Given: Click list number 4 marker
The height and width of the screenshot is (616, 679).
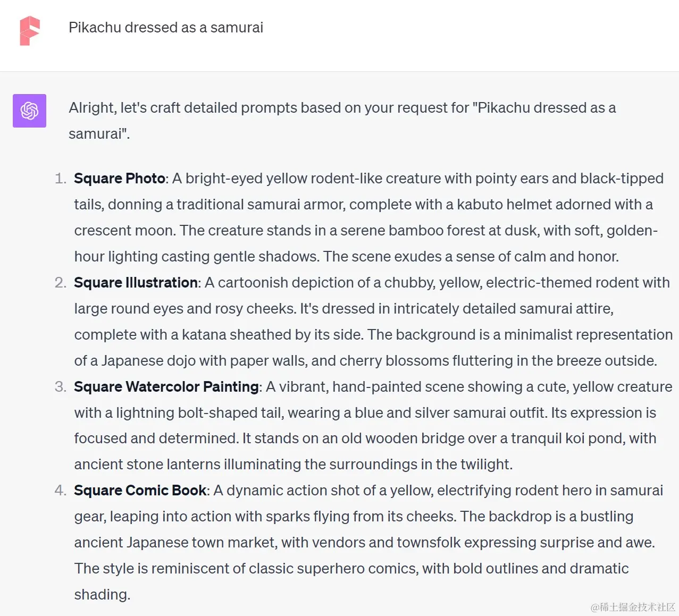Looking at the screenshot, I should (x=61, y=491).
